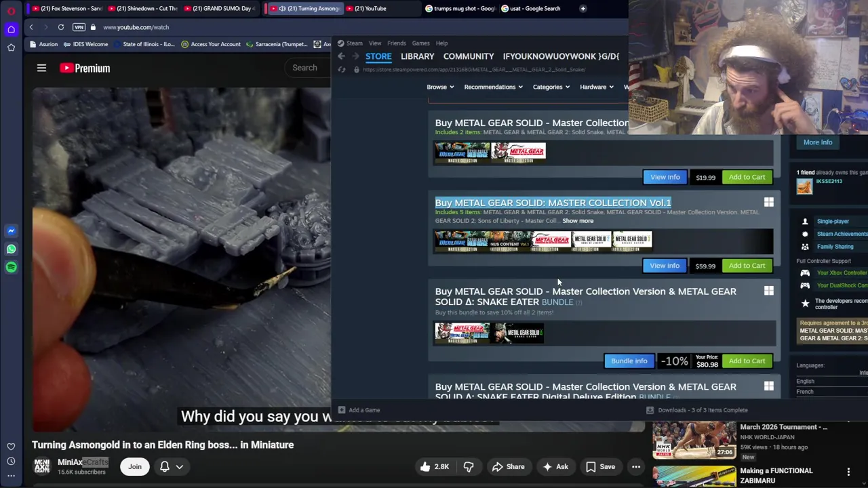Switch to usat - Google Search tab
Viewport: 868px width, 488px height.
click(536, 9)
